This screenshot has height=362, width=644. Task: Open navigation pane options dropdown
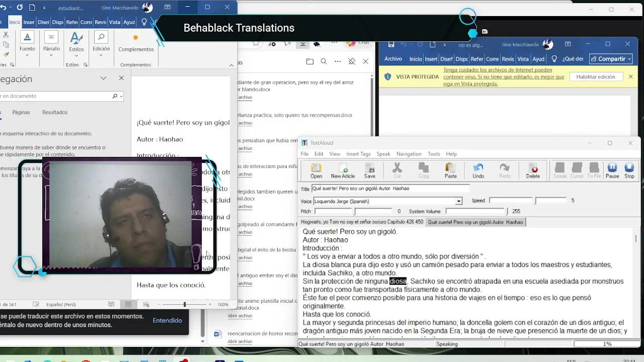pos(103,78)
